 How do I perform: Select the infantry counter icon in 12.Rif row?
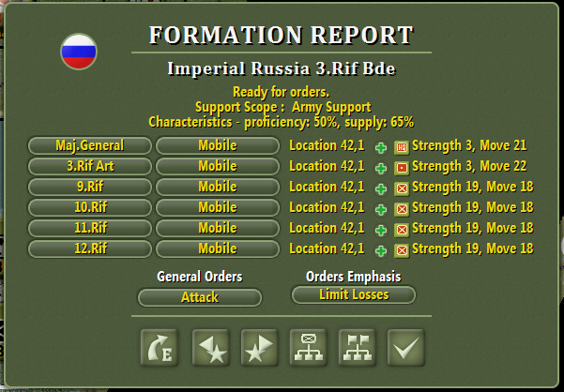[x=402, y=250]
